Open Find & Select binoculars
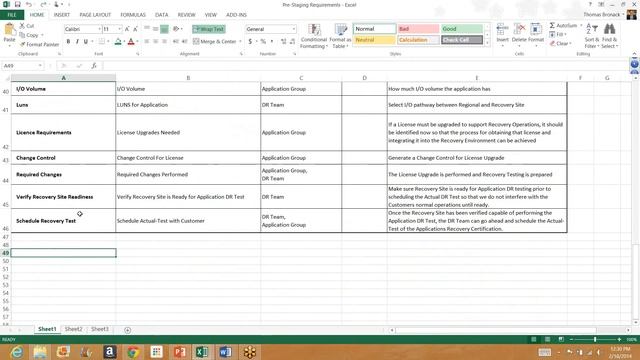Viewport: 640px width, 360px height. [x=609, y=36]
